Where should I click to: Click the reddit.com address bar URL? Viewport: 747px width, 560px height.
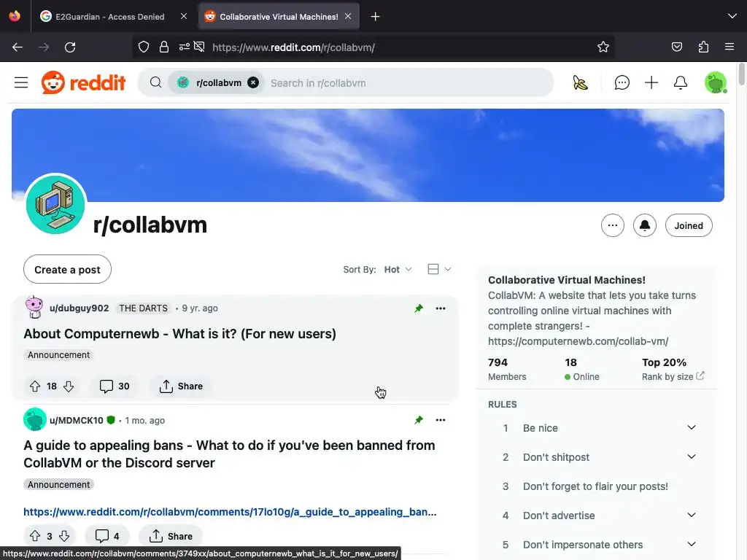tap(293, 47)
